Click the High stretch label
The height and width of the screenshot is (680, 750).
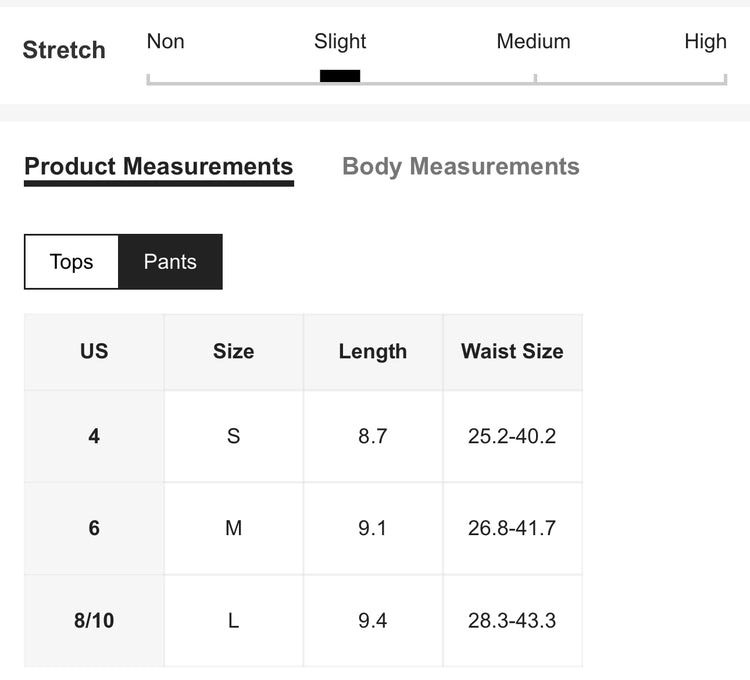705,42
